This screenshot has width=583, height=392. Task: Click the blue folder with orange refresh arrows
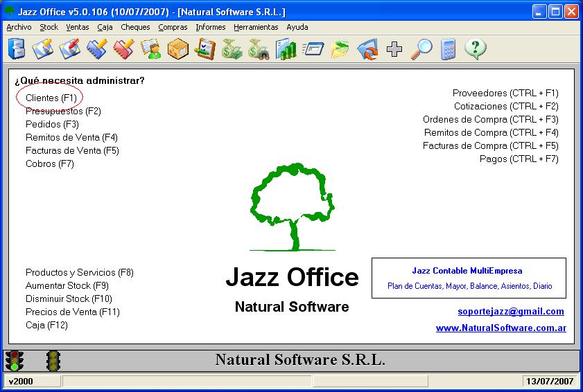[367, 48]
